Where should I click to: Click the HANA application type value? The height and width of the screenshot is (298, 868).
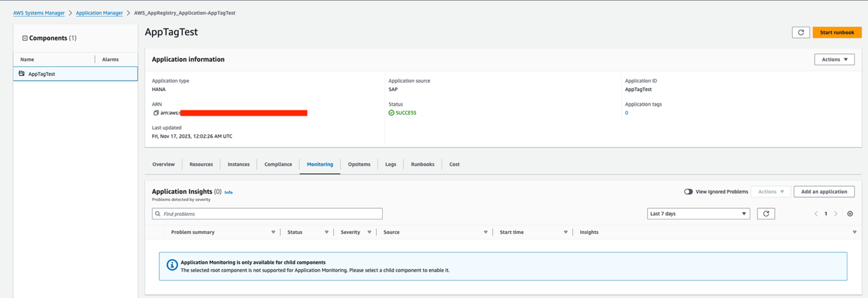click(159, 89)
